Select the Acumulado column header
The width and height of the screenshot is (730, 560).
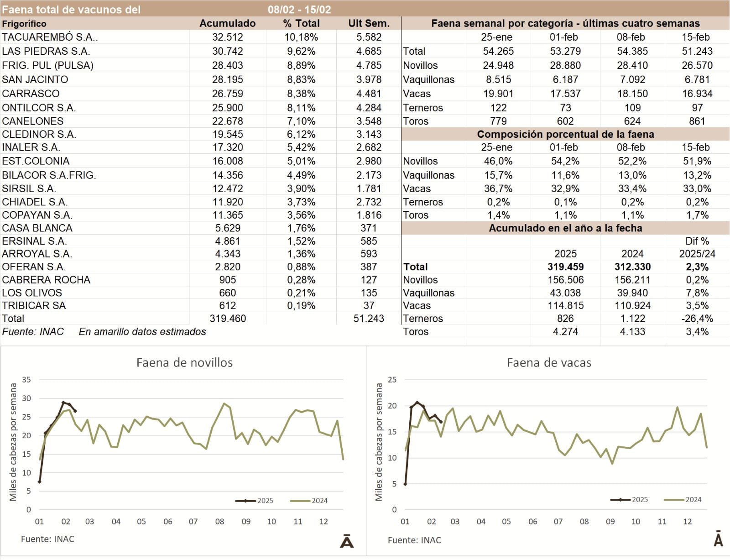(227, 24)
